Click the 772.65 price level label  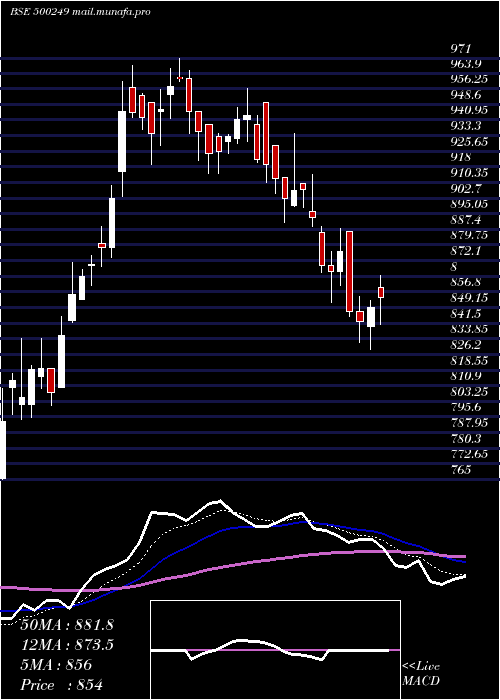click(468, 454)
